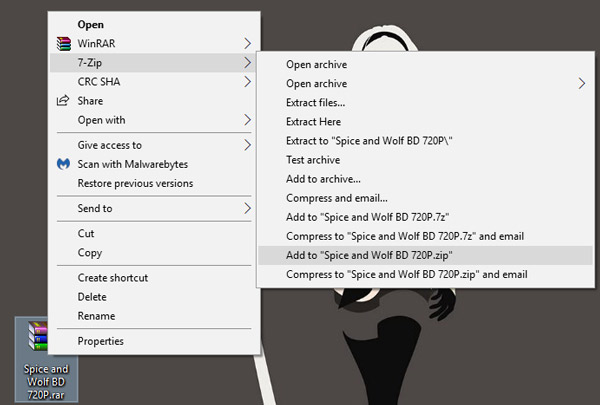This screenshot has height=405, width=600.
Task: Select Give access to entry
Action: (x=155, y=145)
